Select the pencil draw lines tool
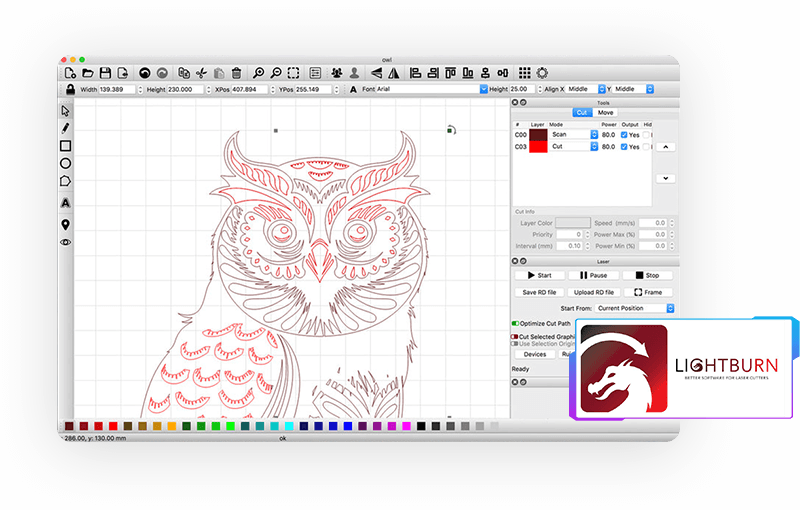The width and height of the screenshot is (800, 510). [66, 128]
